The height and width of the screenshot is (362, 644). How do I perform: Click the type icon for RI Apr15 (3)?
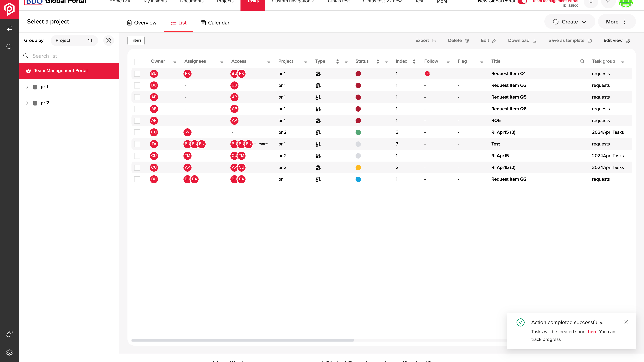318,132
